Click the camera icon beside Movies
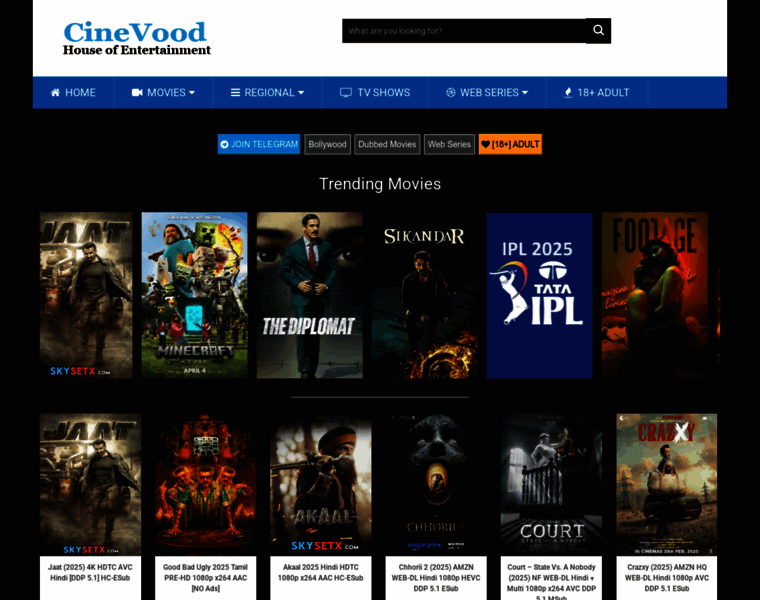 tap(137, 93)
